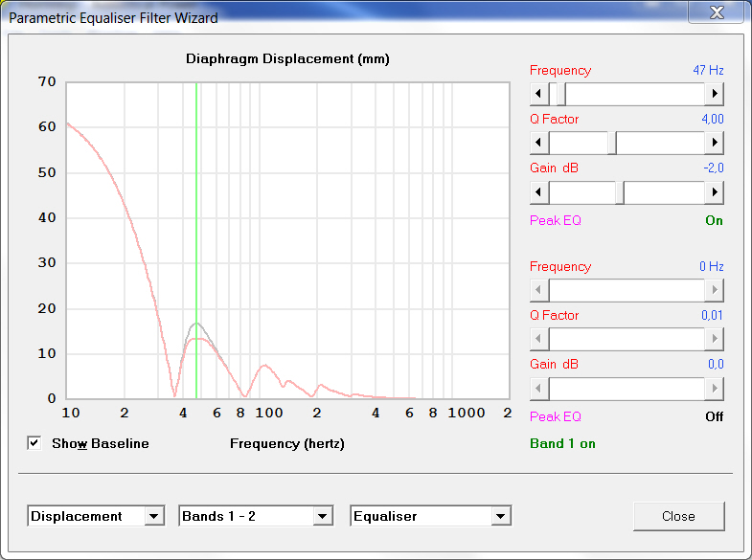Click left arrow of band 1 Frequency slider
The width and height of the screenshot is (752, 560).
point(539,94)
